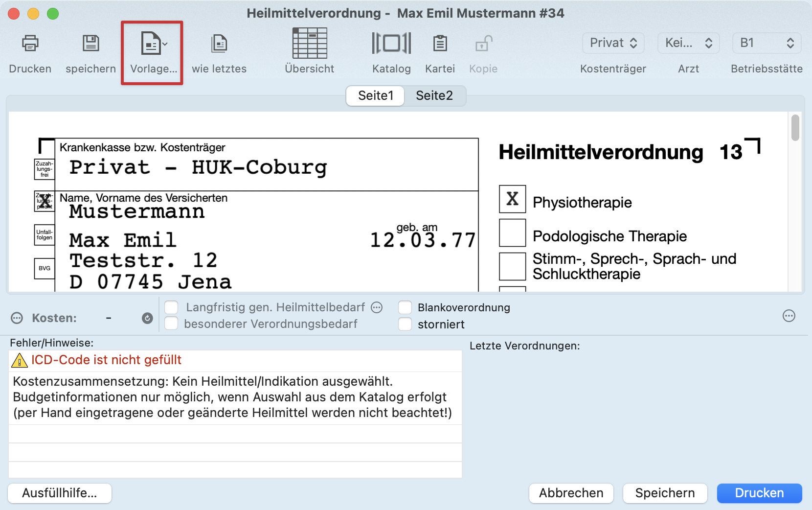Click the vertical scrollbar of the form
The height and width of the screenshot is (510, 812).
coord(795,127)
